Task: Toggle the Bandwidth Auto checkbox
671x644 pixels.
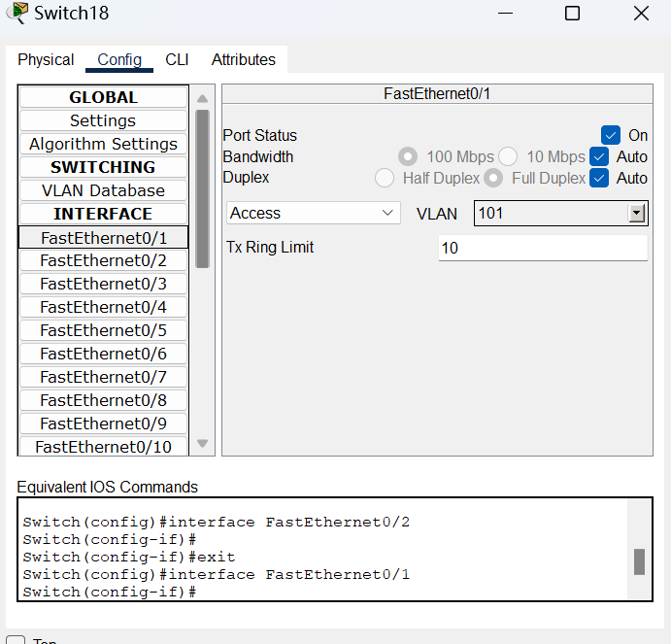Action: click(x=600, y=156)
